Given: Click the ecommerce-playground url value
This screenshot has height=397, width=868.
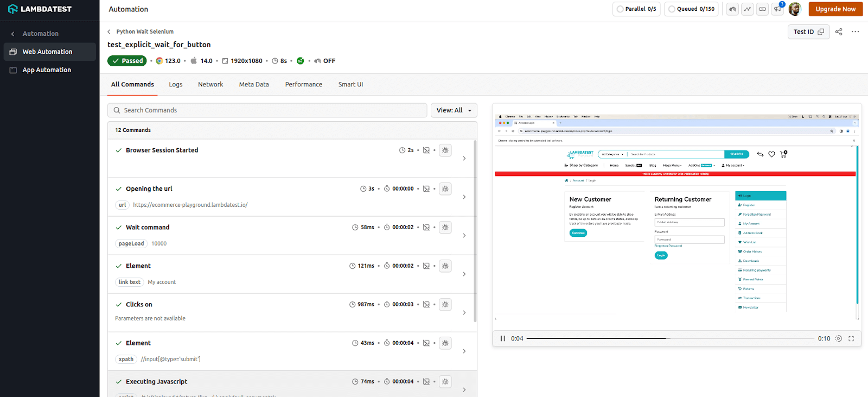Looking at the screenshot, I should point(190,205).
